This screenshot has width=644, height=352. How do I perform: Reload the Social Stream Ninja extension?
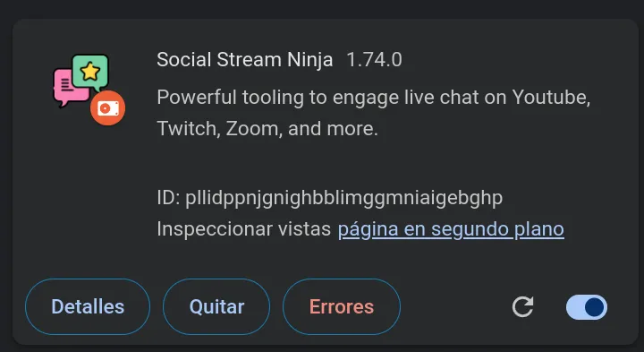point(522,306)
